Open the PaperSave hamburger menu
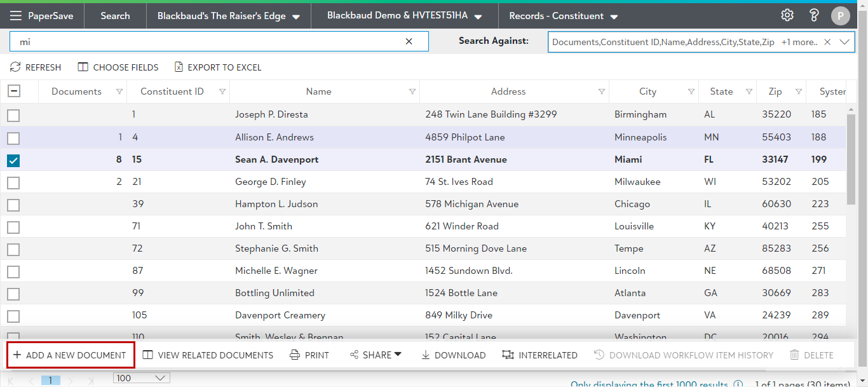This screenshot has height=387, width=868. (x=16, y=16)
